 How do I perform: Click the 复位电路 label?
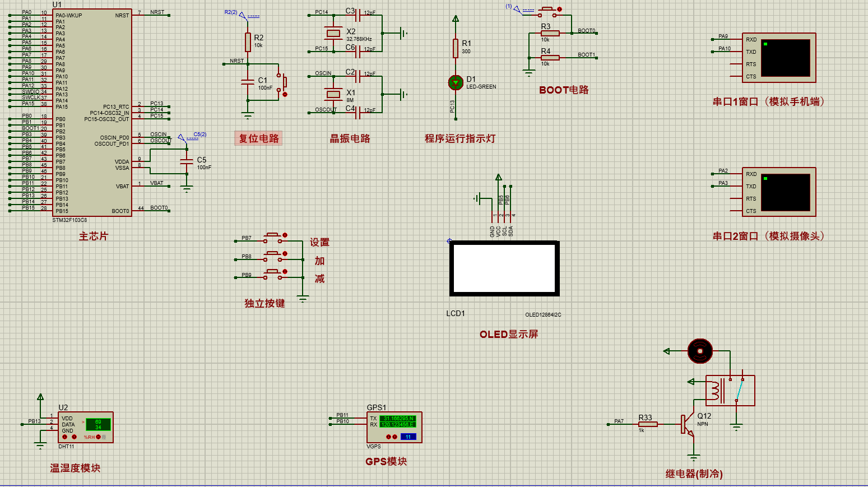coord(258,138)
